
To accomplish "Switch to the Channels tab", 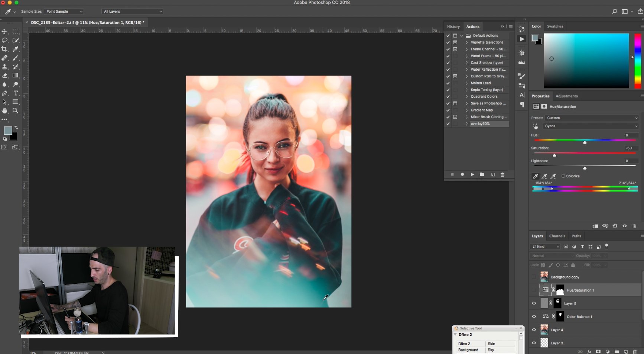I will click(x=557, y=236).
